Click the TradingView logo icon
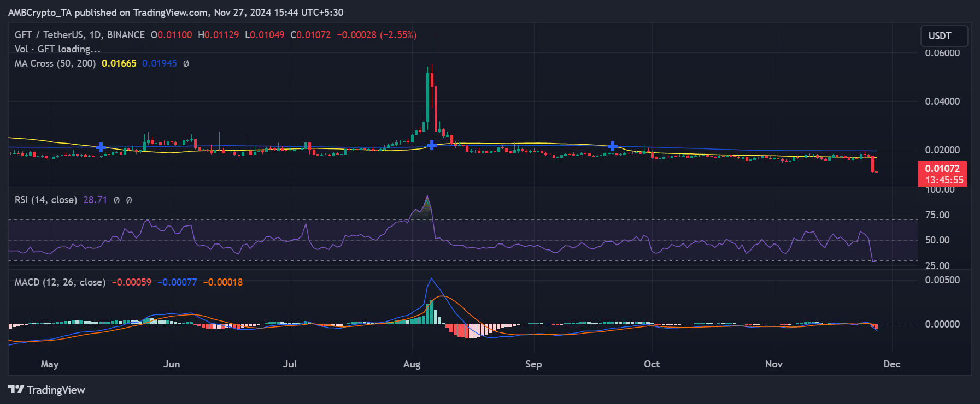 pyautogui.click(x=16, y=389)
